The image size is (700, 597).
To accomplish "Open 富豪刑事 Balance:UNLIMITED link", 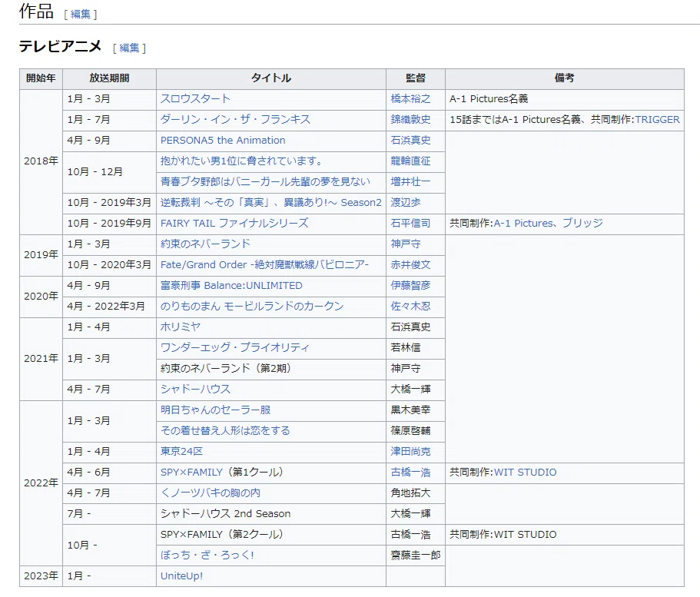I will [231, 286].
